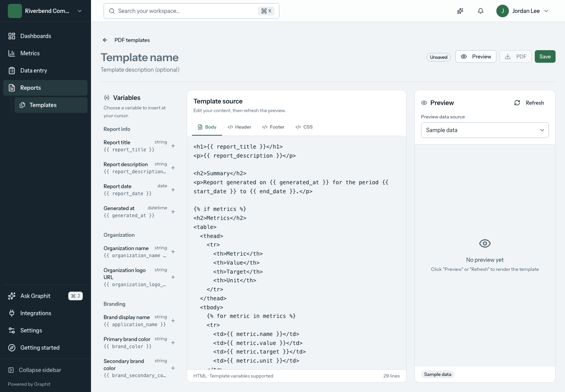Click the Riverbend workspace logo

pyautogui.click(x=15, y=11)
